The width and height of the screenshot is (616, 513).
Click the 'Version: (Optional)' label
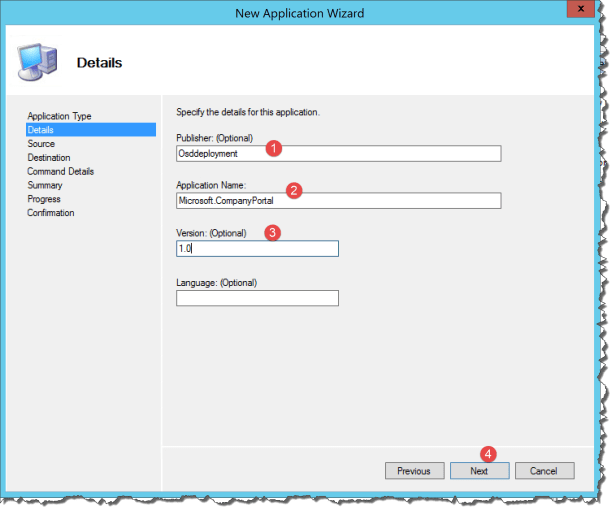pos(211,233)
